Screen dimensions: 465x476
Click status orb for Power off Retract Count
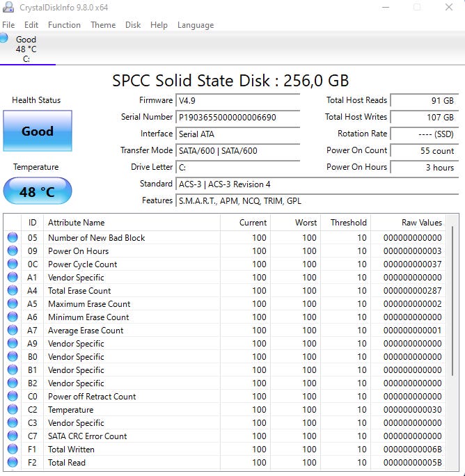coord(13,396)
